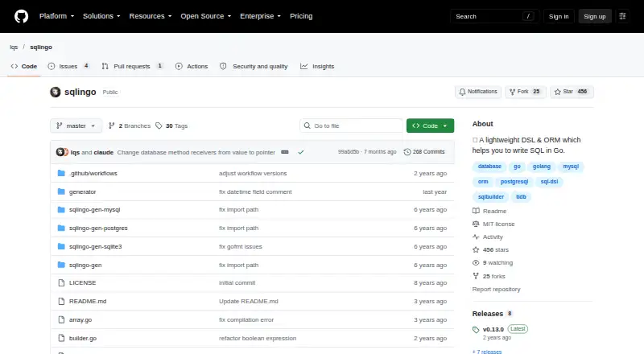The width and height of the screenshot is (644, 354).
Task: Open the commit hash 99a5d5b link
Action: 349,152
